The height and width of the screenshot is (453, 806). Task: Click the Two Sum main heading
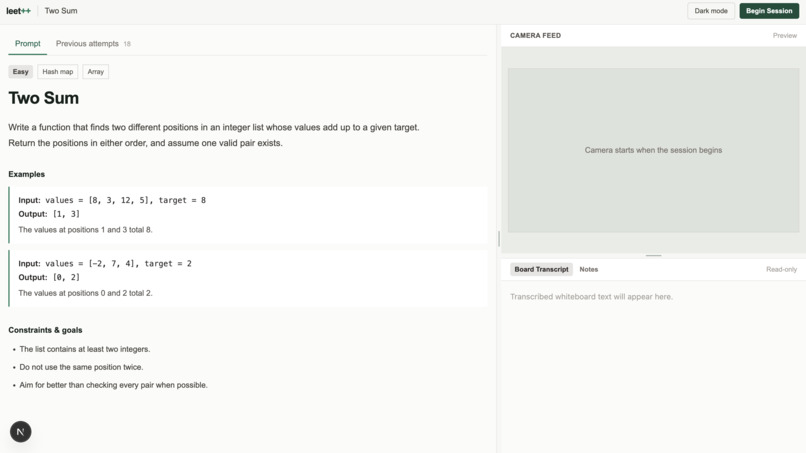[x=44, y=98]
